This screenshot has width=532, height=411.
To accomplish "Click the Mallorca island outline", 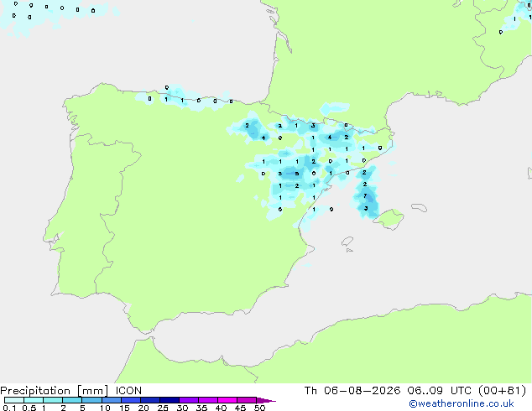I will [x=389, y=219].
